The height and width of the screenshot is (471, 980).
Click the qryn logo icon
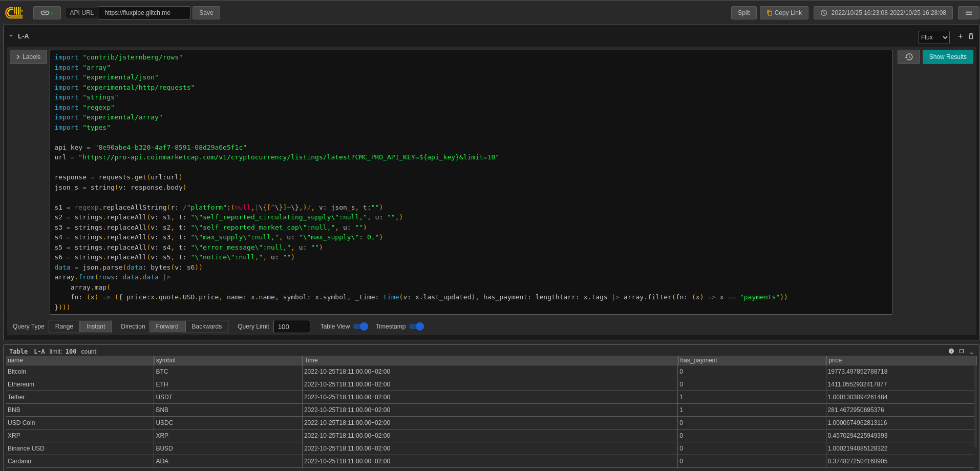tap(14, 12)
